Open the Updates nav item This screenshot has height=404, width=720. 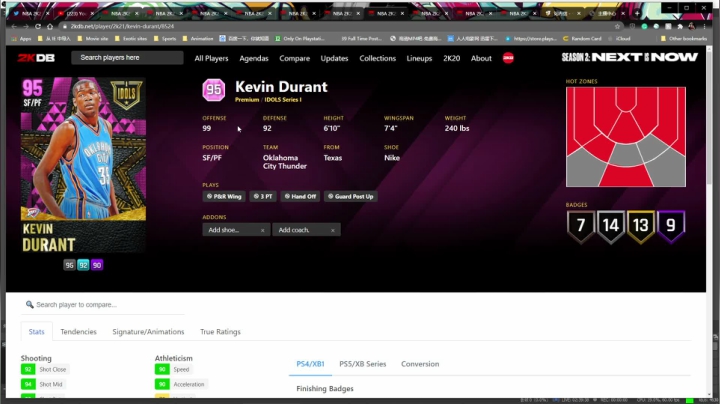click(334, 58)
